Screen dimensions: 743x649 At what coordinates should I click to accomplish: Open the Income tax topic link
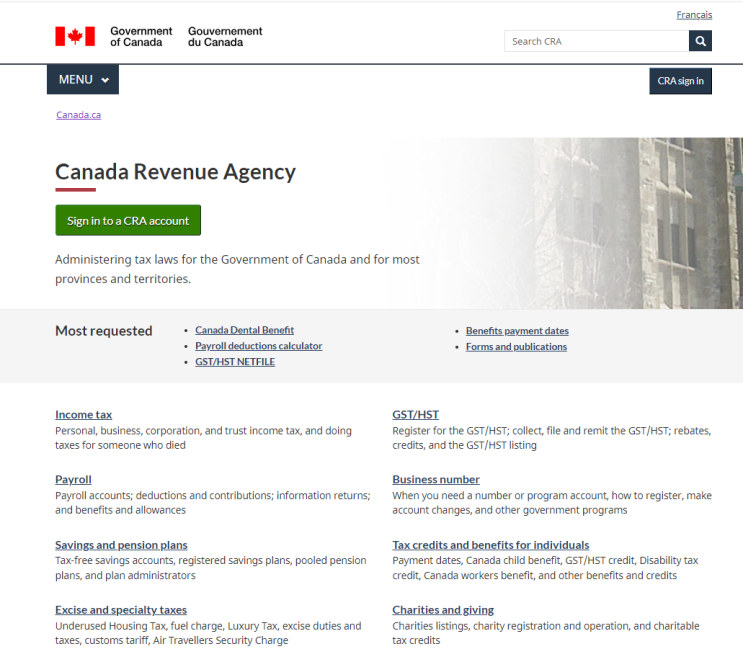(x=83, y=415)
